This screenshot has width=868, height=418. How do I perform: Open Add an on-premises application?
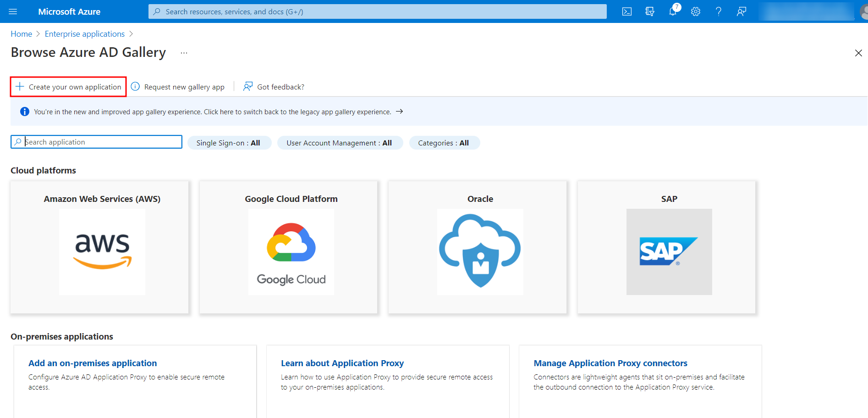point(93,363)
